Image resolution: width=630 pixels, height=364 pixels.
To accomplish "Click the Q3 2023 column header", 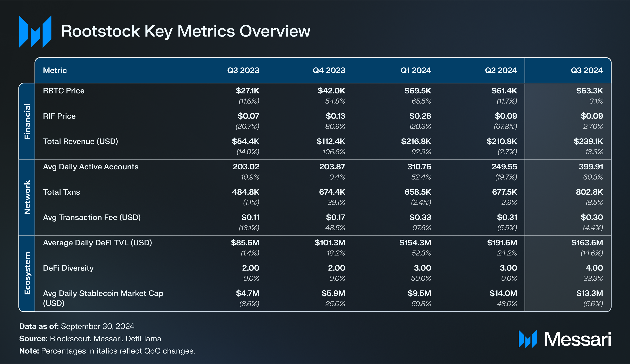I will pyautogui.click(x=243, y=71).
